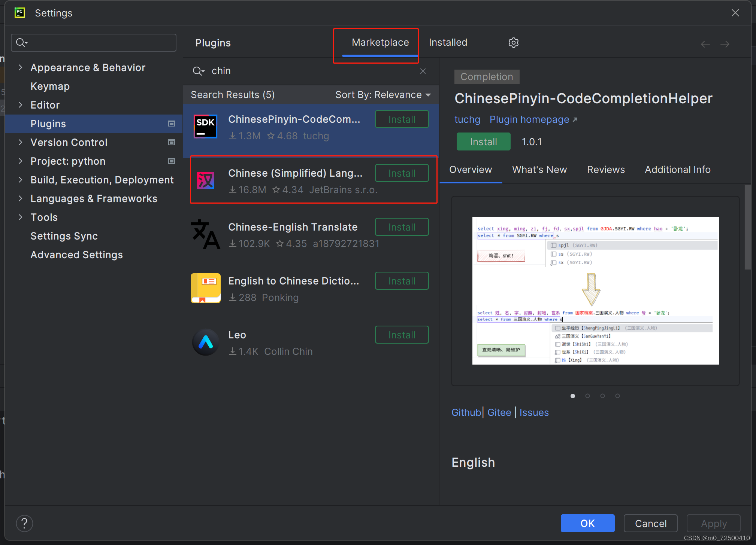
Task: Click the project-level marker next to Project: python
Action: [x=172, y=161]
